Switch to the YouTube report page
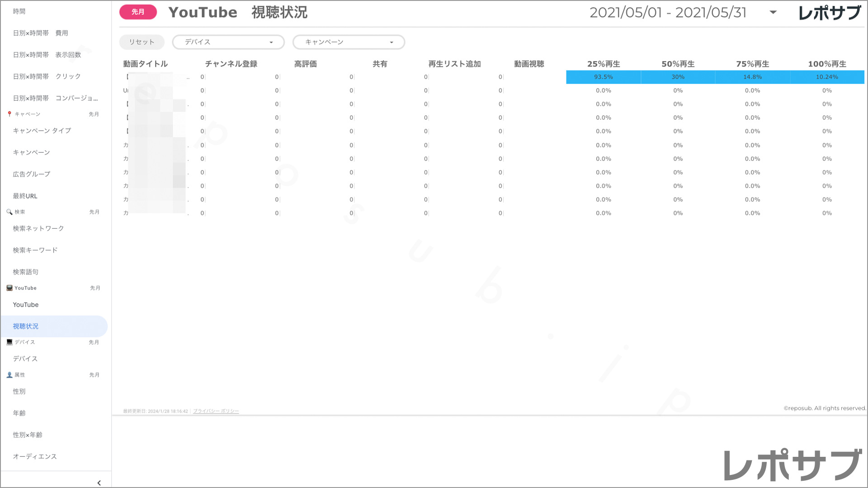The image size is (868, 488). click(25, 305)
